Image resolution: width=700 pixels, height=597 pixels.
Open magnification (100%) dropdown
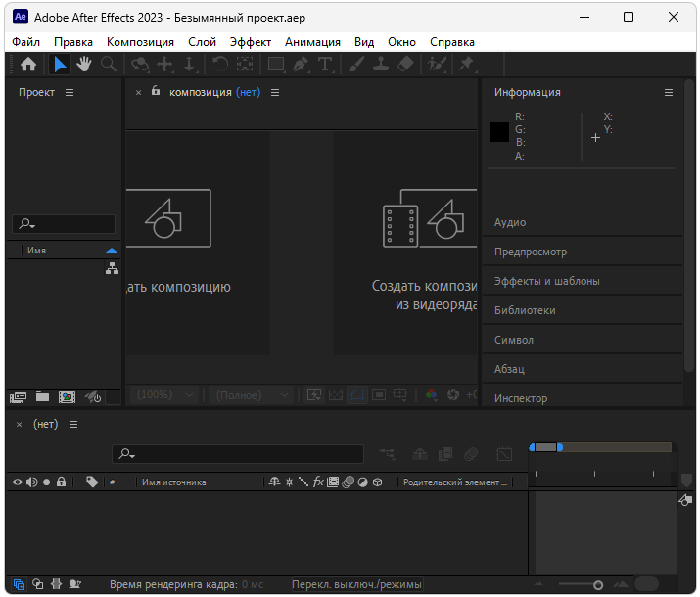click(x=165, y=394)
